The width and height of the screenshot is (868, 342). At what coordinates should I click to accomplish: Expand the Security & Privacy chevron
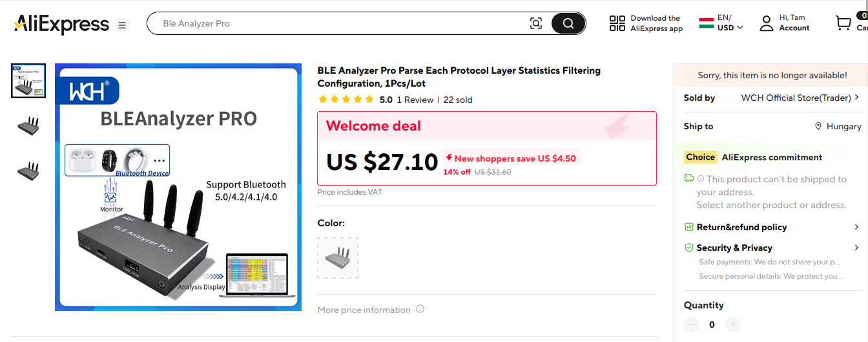coord(856,248)
